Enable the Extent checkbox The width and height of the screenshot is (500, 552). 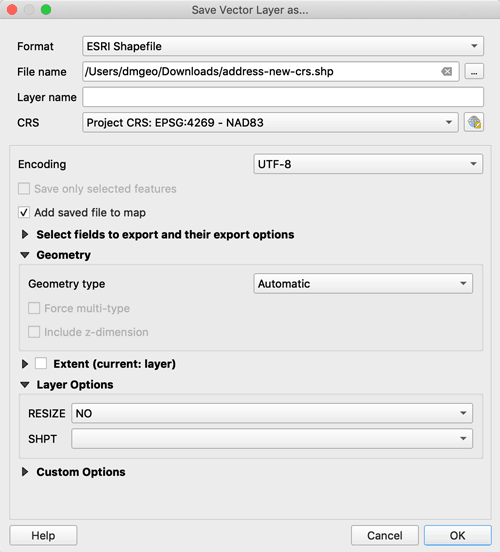(x=41, y=363)
